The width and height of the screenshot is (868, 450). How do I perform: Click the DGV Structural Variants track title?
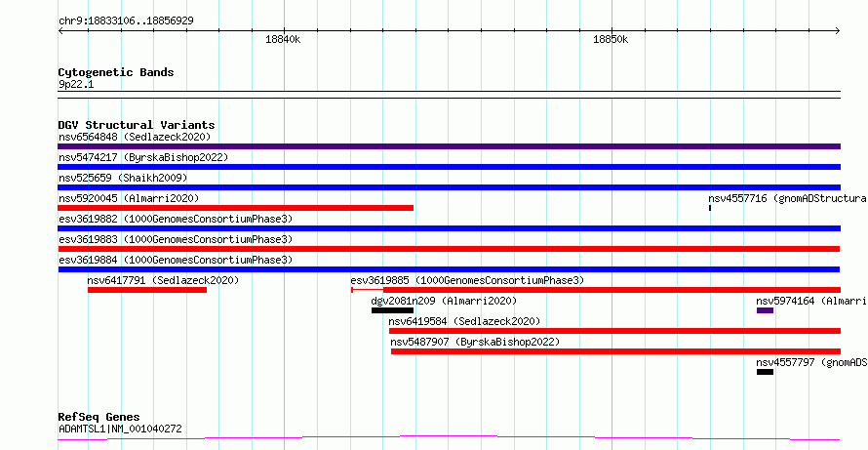tap(137, 125)
